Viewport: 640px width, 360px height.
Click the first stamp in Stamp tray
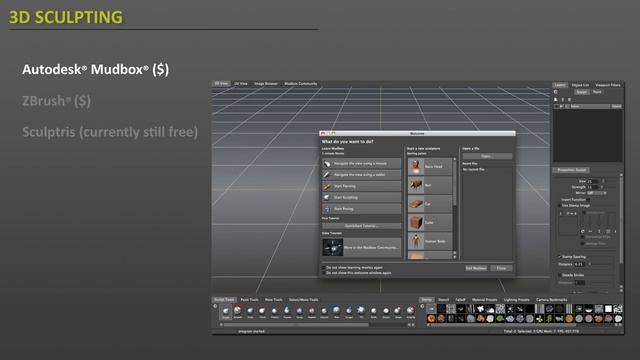pyautogui.click(x=431, y=309)
